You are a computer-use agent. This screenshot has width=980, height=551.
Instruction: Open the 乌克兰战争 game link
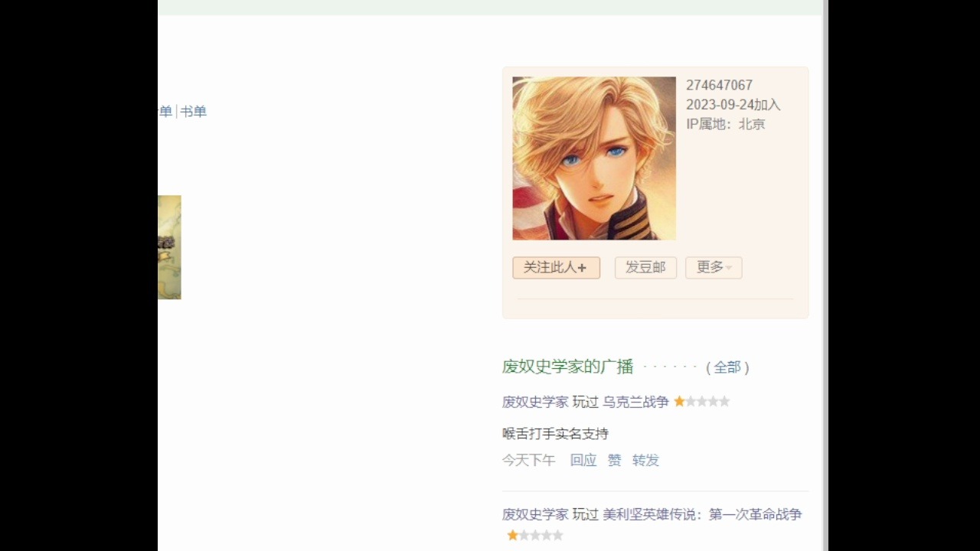[635, 402]
